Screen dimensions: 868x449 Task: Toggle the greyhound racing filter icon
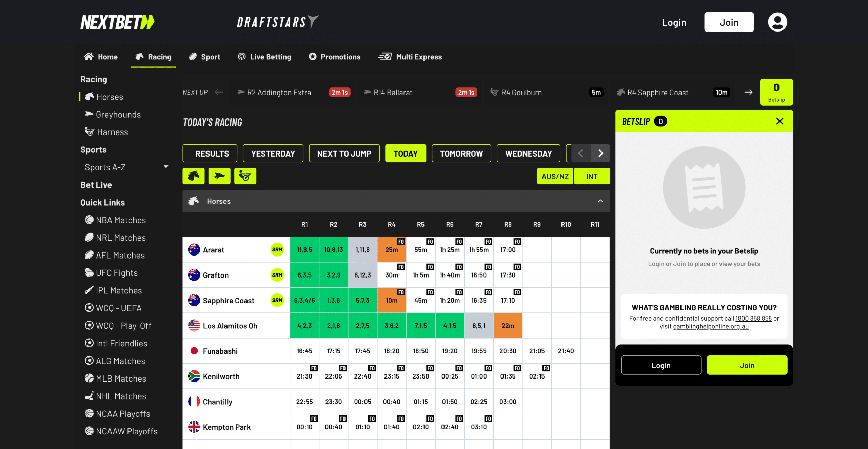[219, 176]
